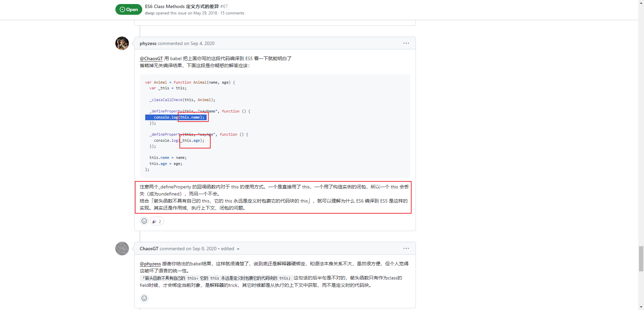This screenshot has width=644, height=310.
Task: Open phyzess username link in comment header
Action: coord(148,43)
